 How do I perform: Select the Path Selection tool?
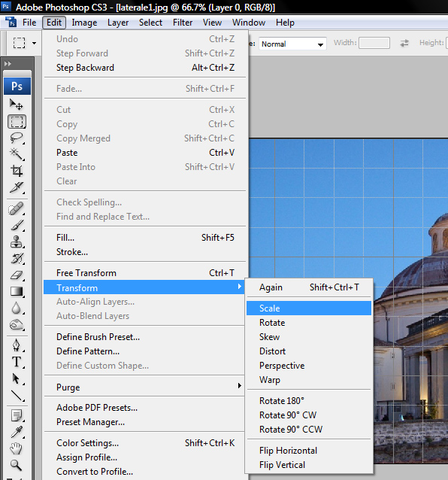(x=17, y=378)
